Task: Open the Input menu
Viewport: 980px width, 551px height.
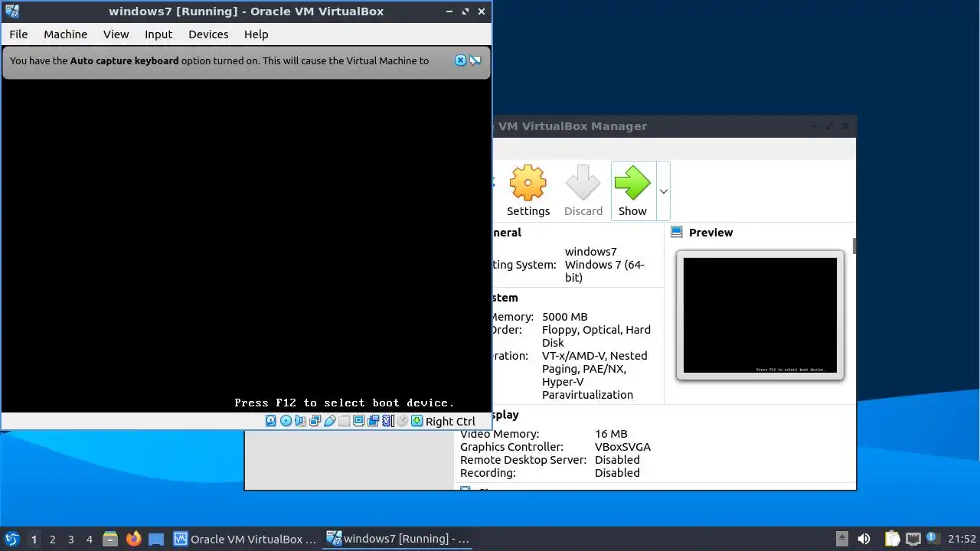Action: click(x=158, y=34)
